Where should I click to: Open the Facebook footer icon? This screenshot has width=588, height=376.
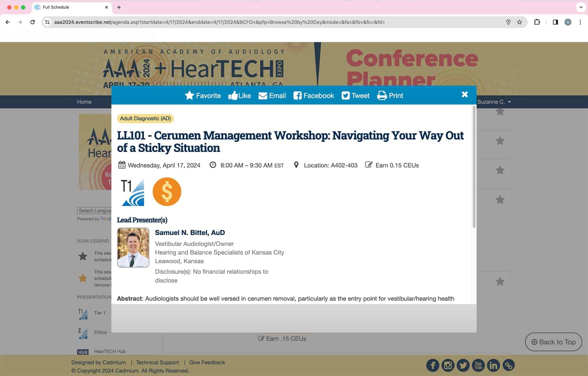433,365
